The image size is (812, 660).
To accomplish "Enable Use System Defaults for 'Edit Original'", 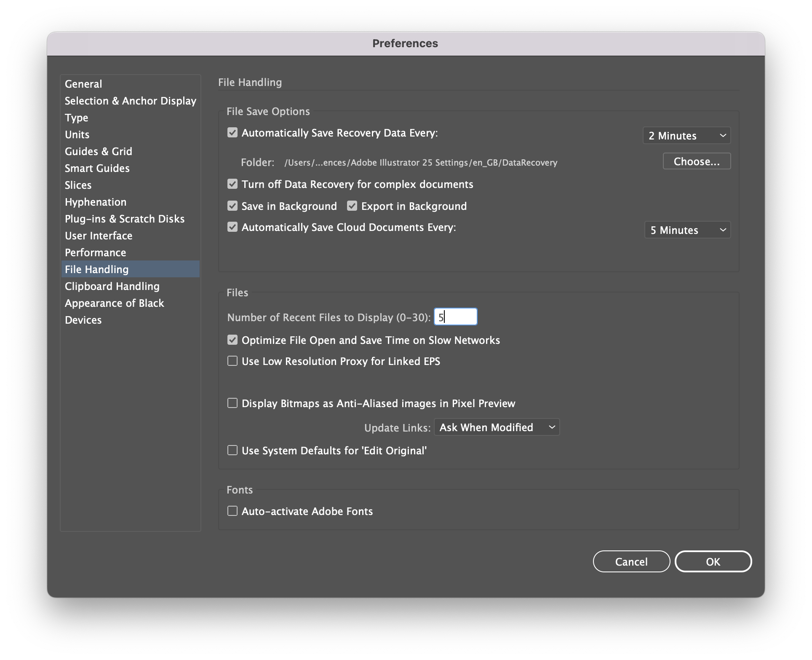I will click(232, 451).
